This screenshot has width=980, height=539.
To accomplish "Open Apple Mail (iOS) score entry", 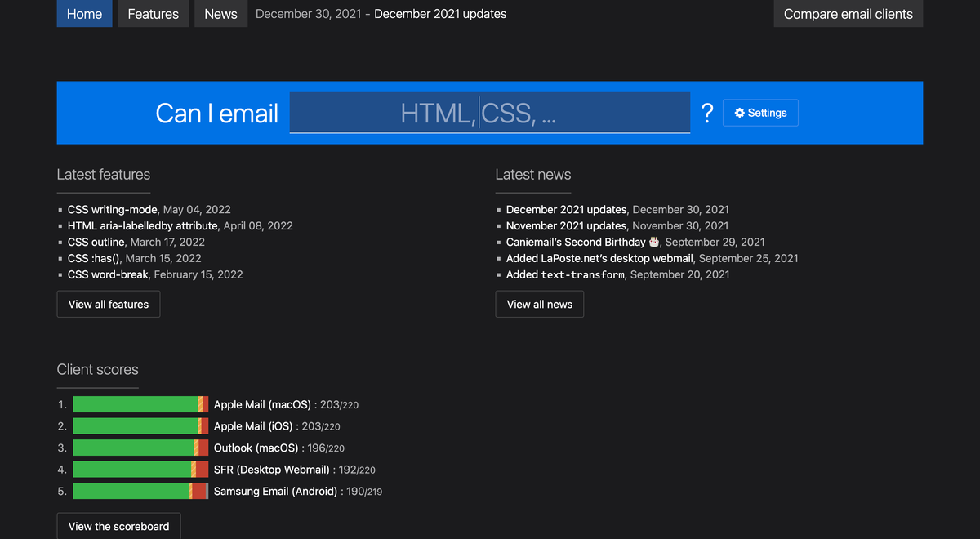I will [x=253, y=426].
